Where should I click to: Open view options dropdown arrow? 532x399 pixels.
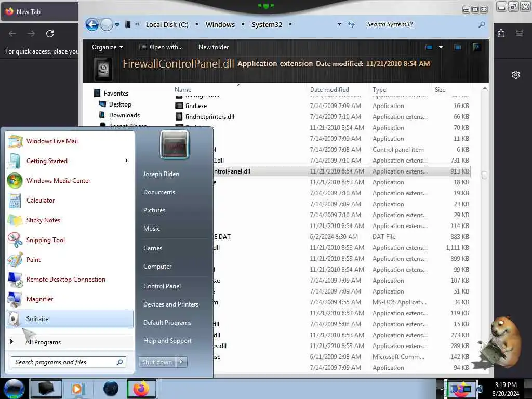441,47
